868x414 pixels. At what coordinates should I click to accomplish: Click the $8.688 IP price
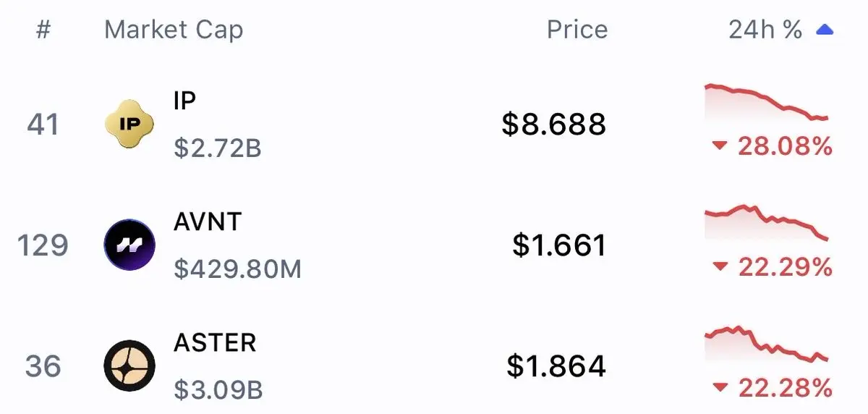point(554,124)
